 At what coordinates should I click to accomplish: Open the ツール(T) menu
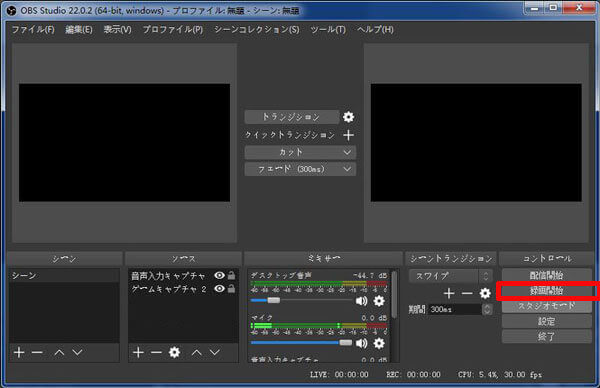coord(328,29)
